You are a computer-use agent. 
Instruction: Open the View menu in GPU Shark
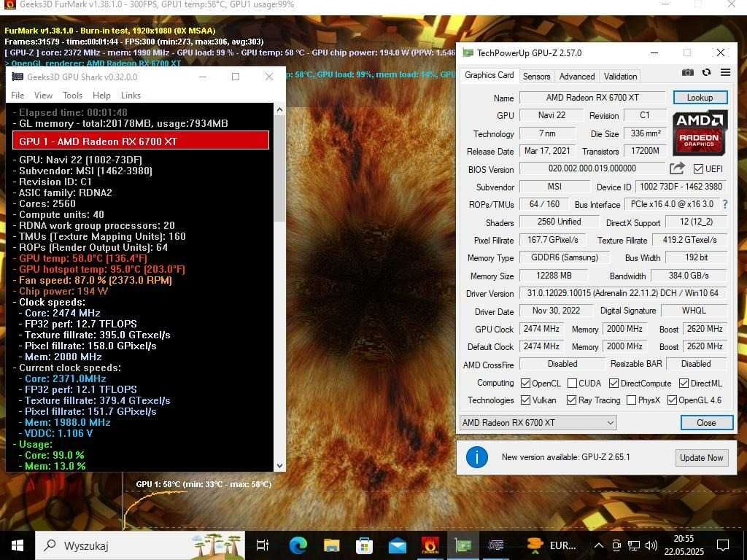point(43,96)
